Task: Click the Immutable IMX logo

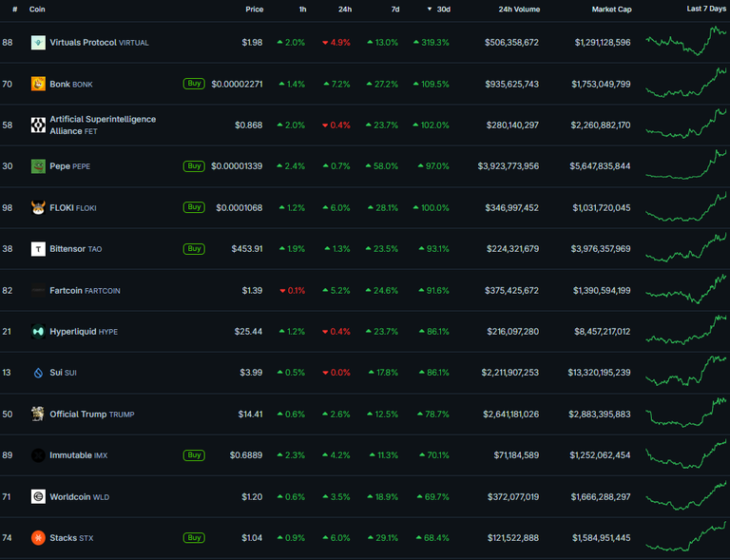Action: (x=38, y=455)
